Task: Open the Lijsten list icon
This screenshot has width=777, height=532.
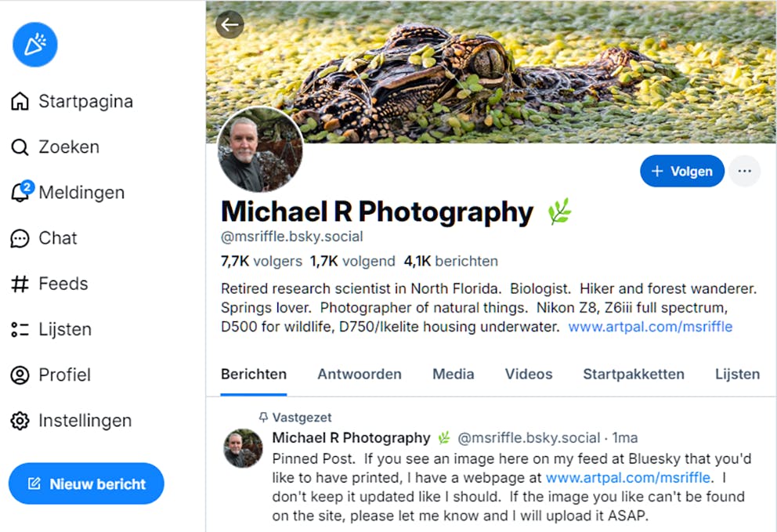Action: click(x=20, y=329)
